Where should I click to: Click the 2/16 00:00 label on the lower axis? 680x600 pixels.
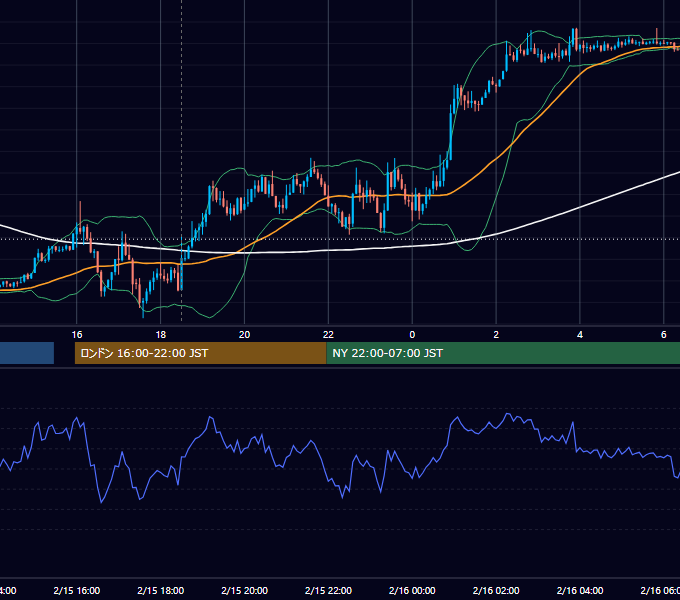[412, 590]
